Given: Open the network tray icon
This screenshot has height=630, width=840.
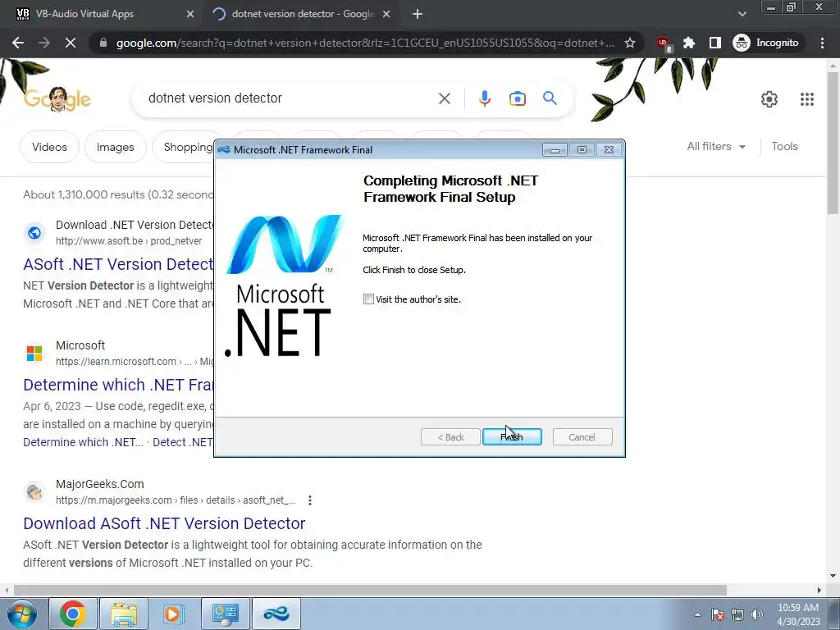Looking at the screenshot, I should 737,614.
